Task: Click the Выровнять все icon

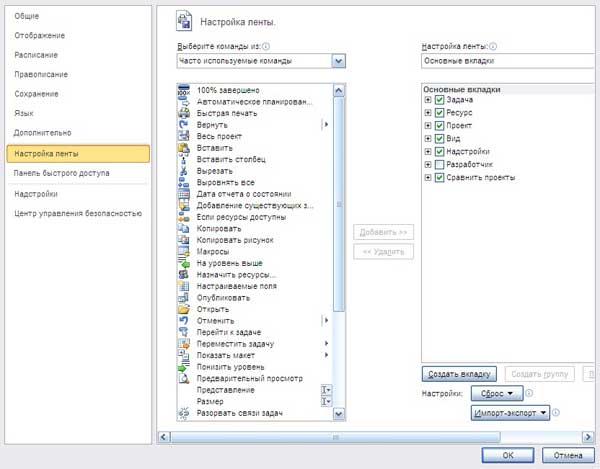Action: pos(184,182)
